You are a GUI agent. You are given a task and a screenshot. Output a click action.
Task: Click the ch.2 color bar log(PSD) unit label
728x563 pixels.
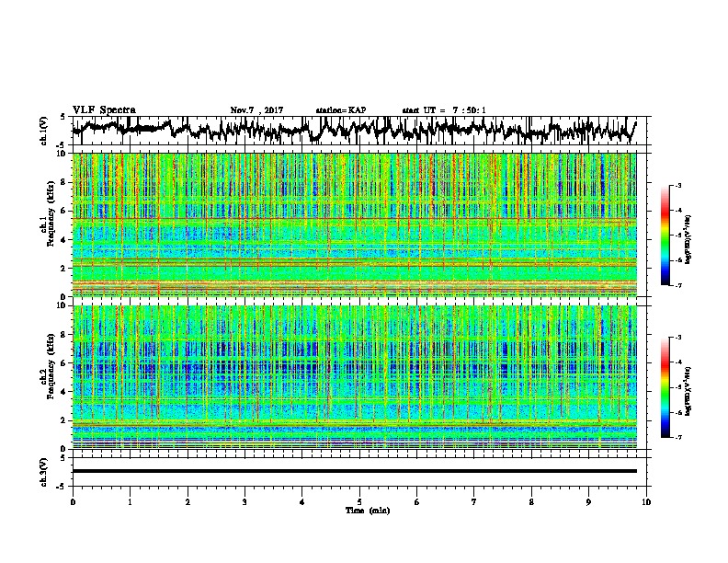688,391
